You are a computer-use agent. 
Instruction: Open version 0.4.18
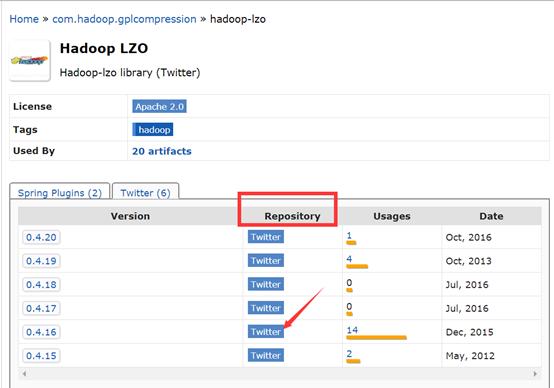41,284
